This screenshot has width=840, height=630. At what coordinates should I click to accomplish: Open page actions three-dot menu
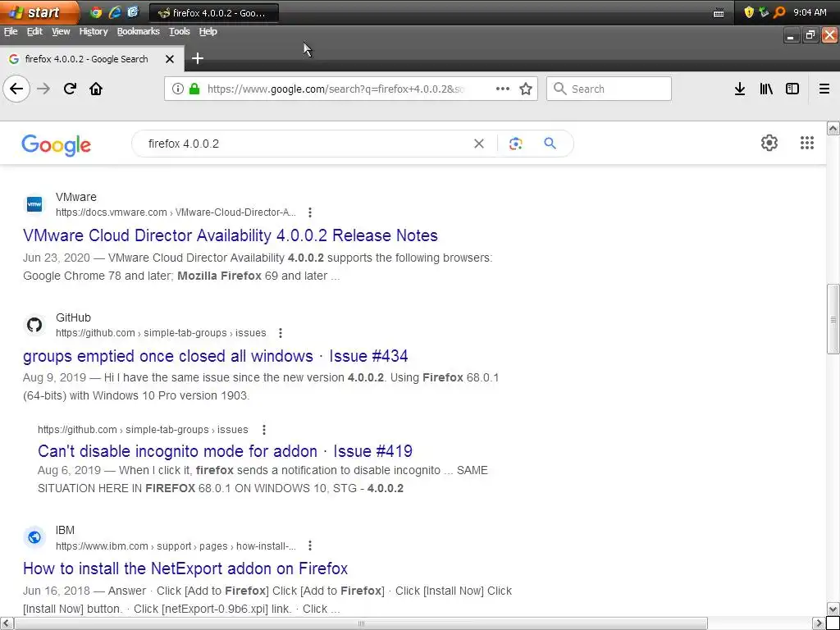503,89
